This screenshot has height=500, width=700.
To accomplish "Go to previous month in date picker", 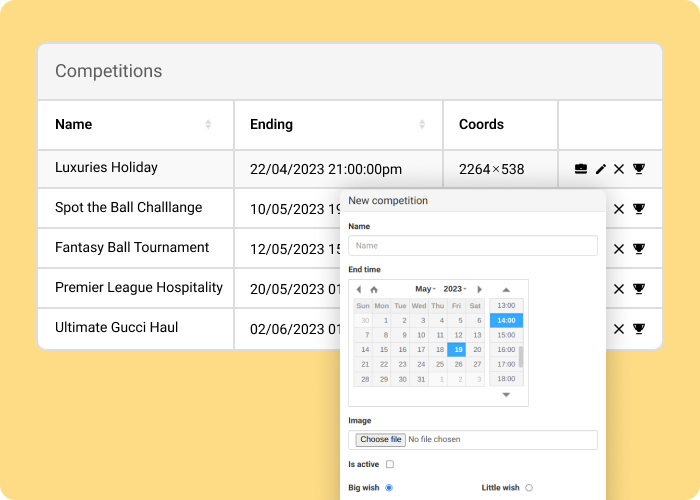I will coord(359,289).
